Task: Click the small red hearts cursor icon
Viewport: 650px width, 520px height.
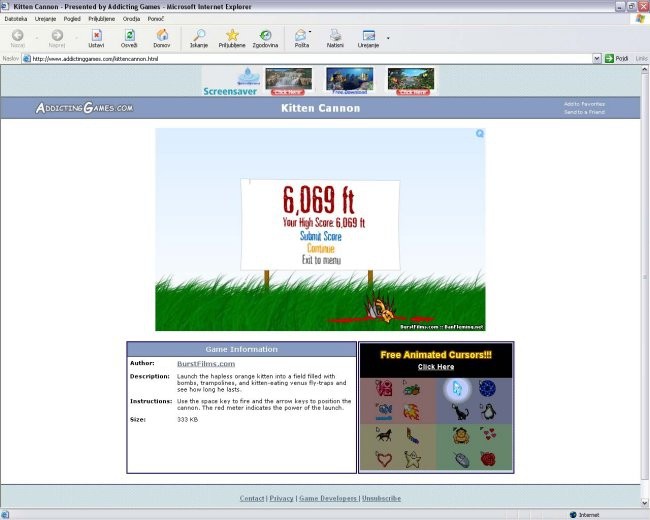Action: [489, 434]
